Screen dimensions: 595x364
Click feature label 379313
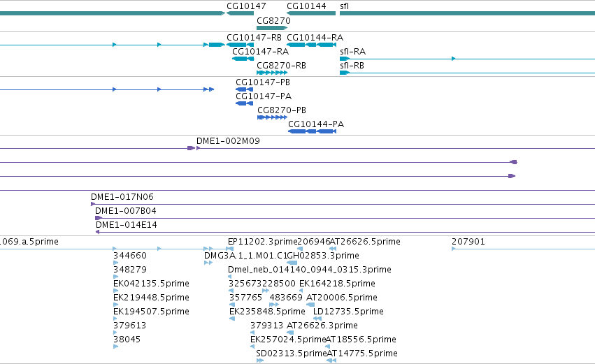[267, 326]
